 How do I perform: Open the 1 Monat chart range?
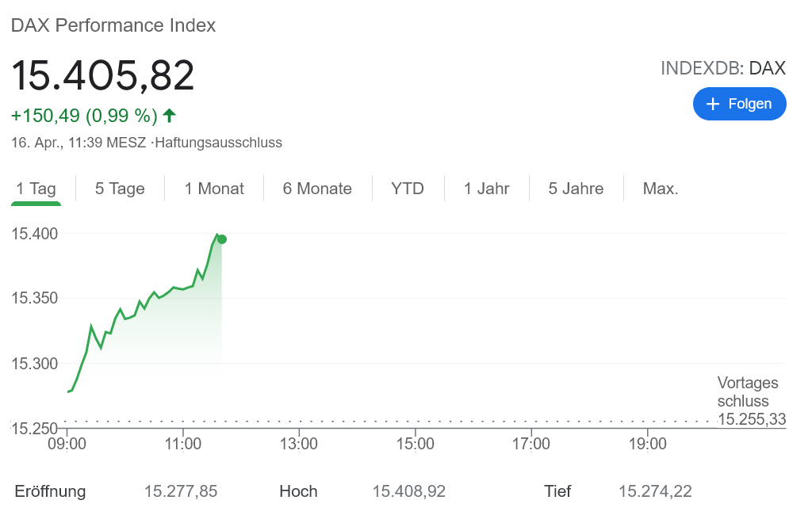(214, 189)
